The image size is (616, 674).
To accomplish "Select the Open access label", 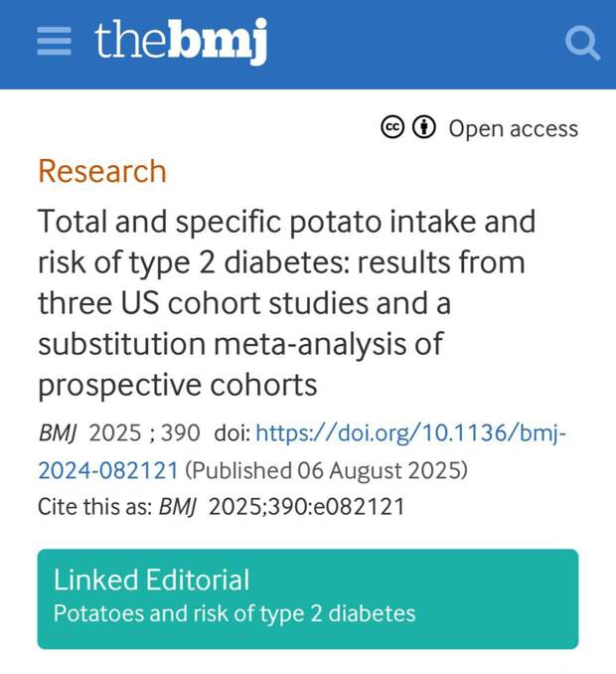I will coord(514,129).
